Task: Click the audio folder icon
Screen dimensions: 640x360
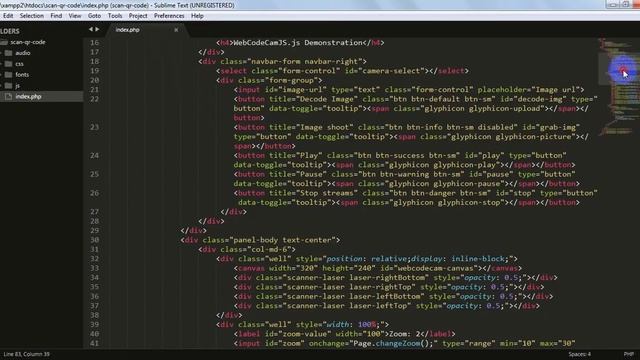Action: point(9,53)
